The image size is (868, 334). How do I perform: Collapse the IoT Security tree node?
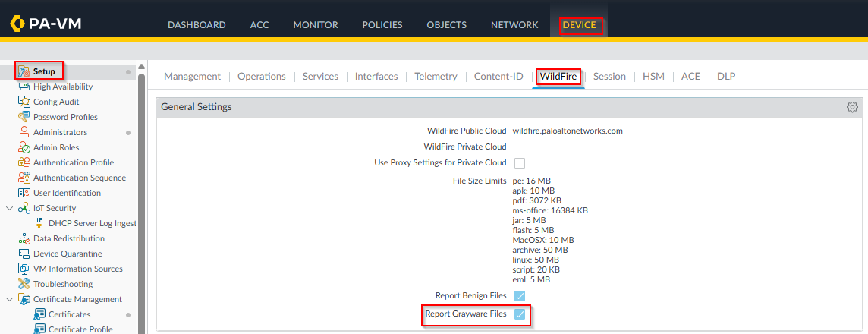coord(9,208)
